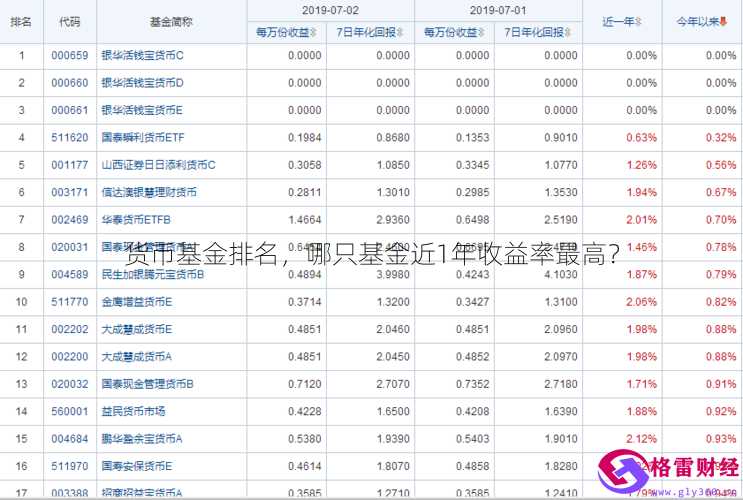Open the 银华活钱宝货币C fund page

(142, 55)
